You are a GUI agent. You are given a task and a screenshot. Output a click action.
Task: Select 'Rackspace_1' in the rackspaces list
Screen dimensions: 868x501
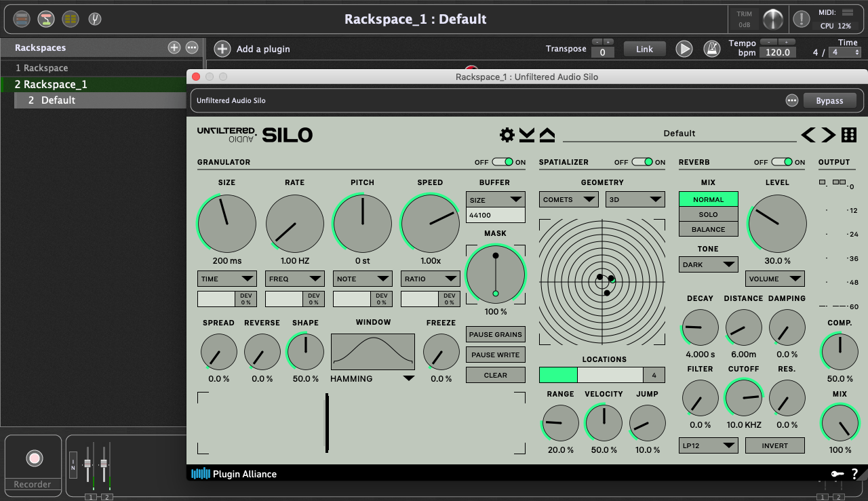(94, 84)
